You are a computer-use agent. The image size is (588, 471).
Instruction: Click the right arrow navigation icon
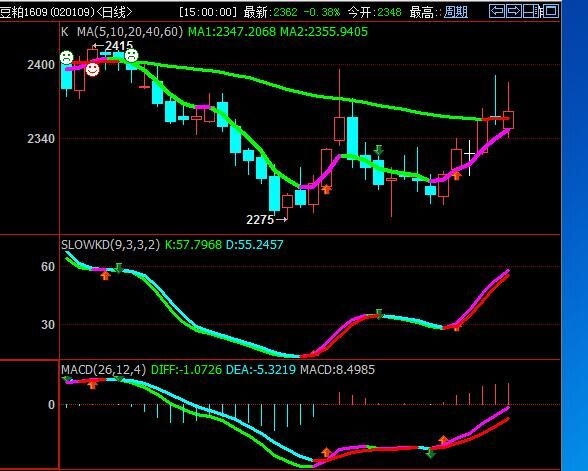(514, 11)
